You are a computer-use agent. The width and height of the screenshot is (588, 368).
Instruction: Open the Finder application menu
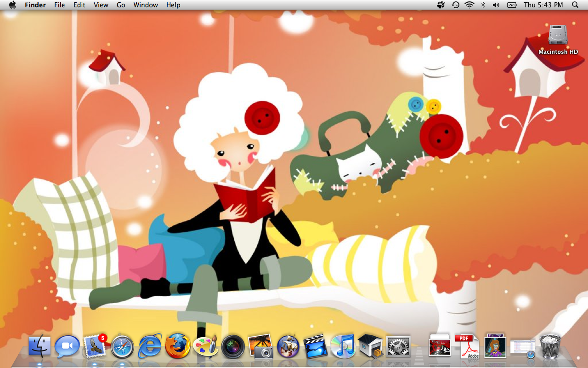[x=35, y=5]
